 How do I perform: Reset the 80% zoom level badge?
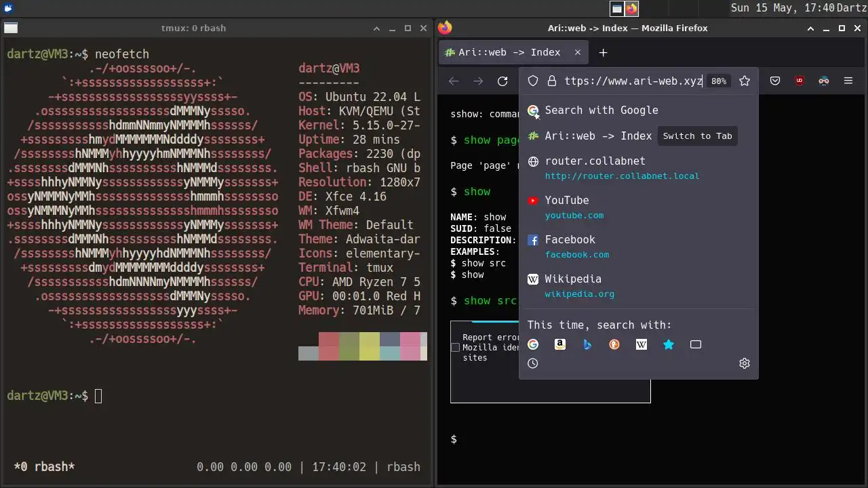pyautogui.click(x=719, y=81)
